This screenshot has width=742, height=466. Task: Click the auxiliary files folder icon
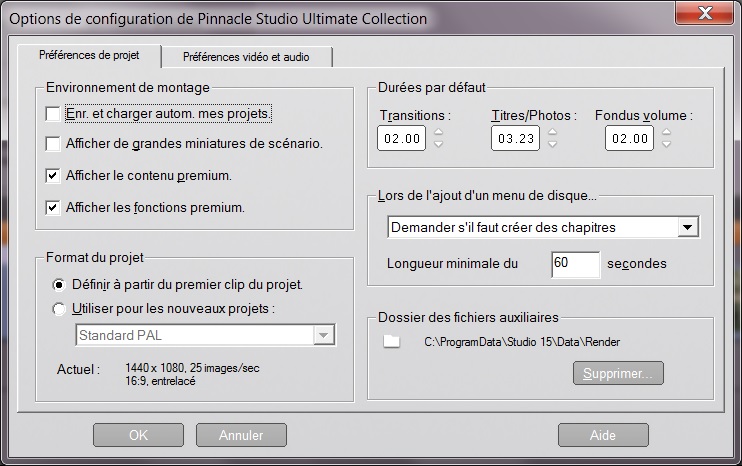pos(392,341)
